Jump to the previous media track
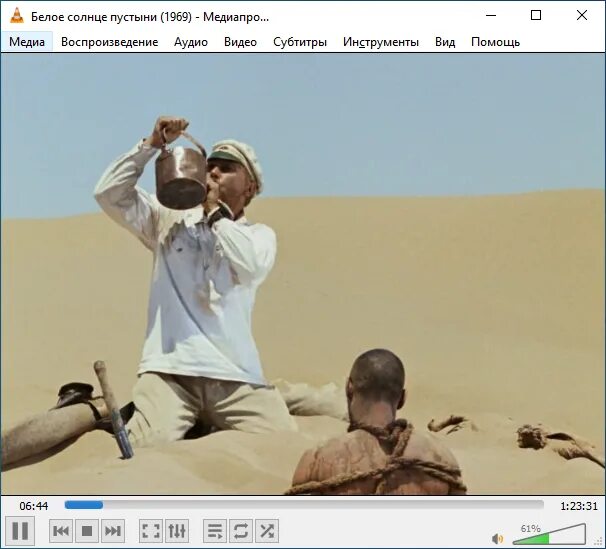 61,531
